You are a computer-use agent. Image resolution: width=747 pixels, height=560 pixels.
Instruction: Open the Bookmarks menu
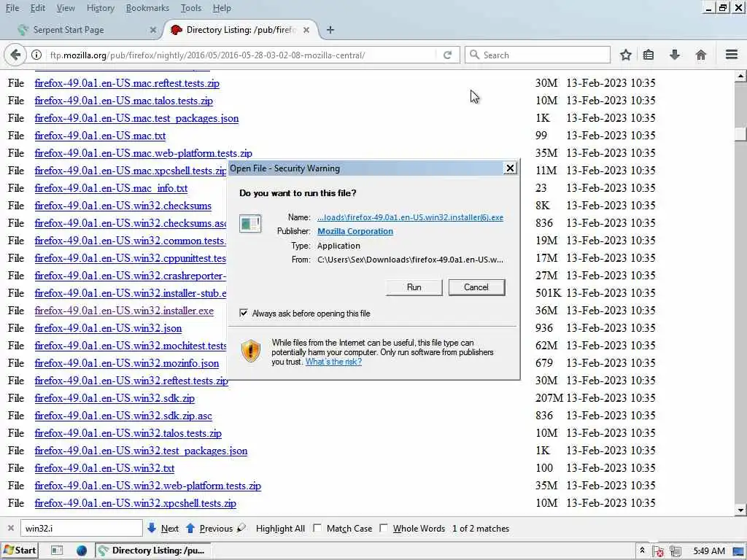[147, 8]
